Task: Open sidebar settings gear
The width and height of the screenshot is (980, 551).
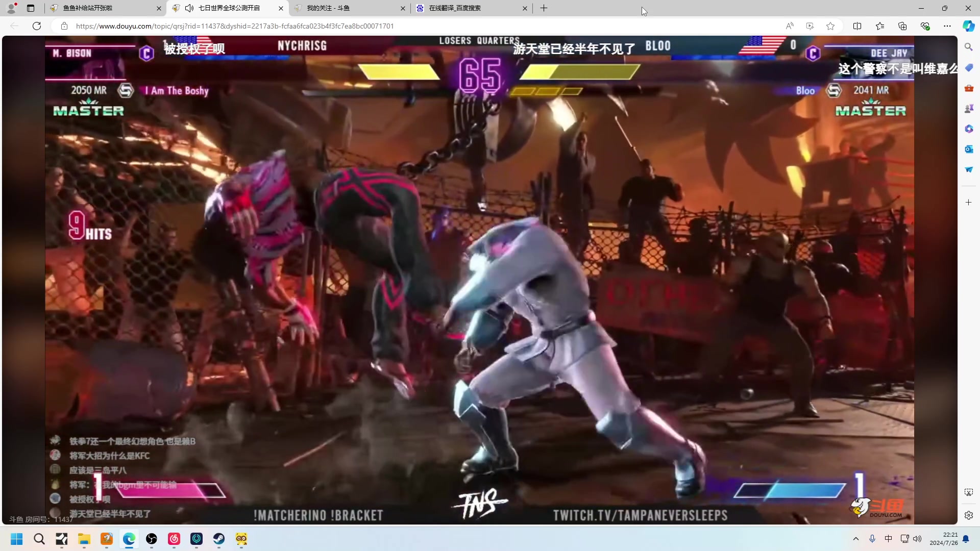Action: click(x=969, y=515)
